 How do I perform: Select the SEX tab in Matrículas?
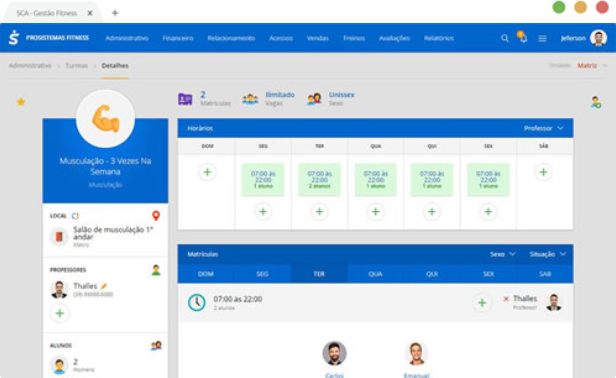[x=488, y=274]
